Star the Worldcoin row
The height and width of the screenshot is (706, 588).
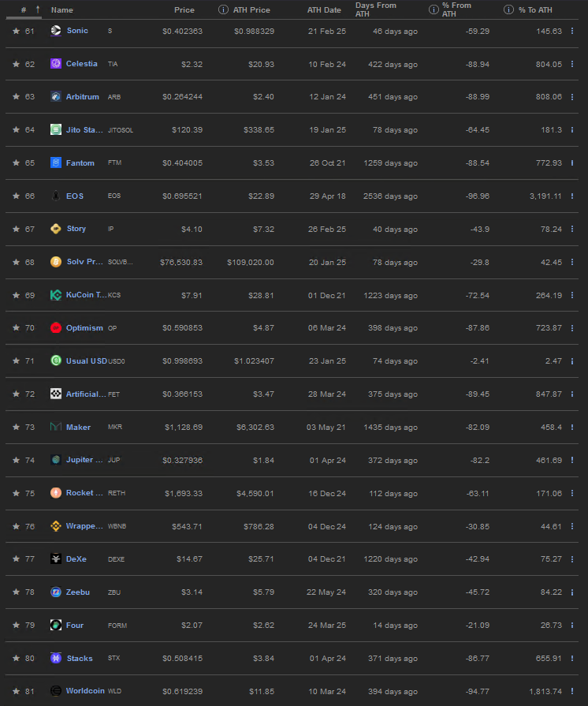(x=17, y=691)
